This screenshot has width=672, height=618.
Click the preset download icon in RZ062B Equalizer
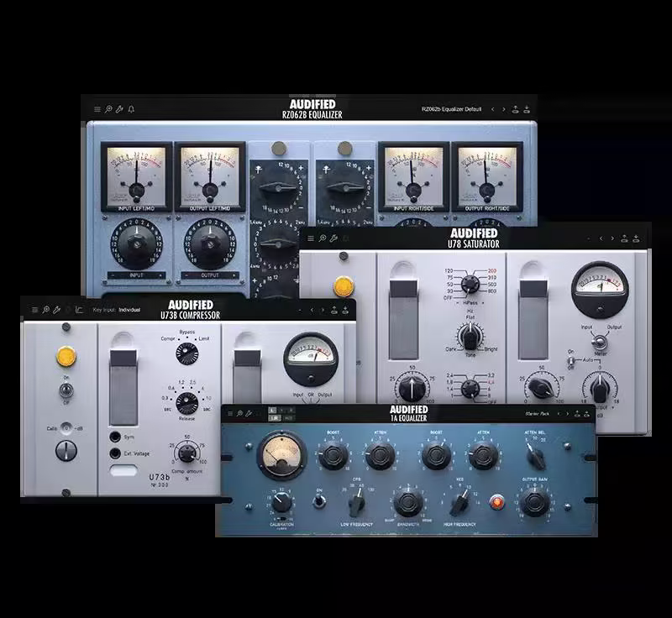coord(527,110)
